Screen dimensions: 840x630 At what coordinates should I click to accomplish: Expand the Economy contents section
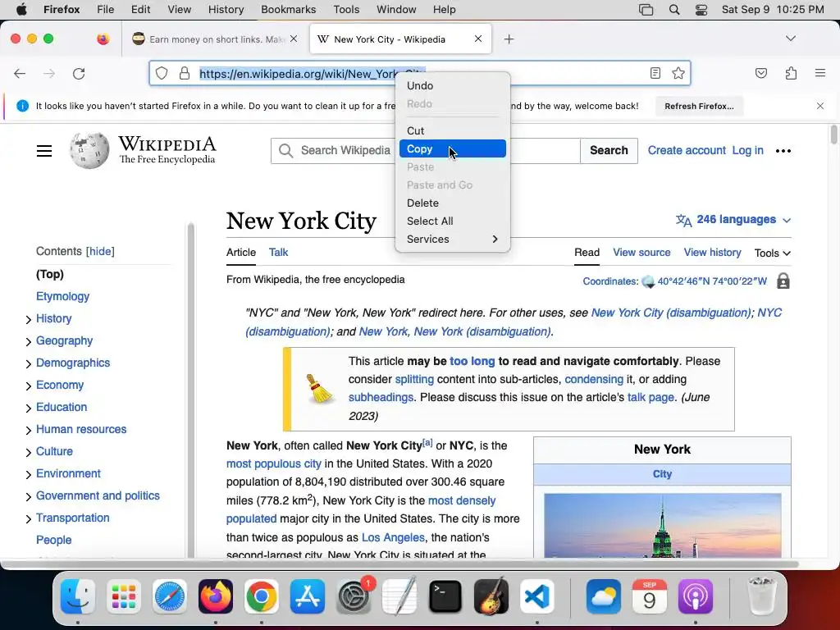coord(29,386)
